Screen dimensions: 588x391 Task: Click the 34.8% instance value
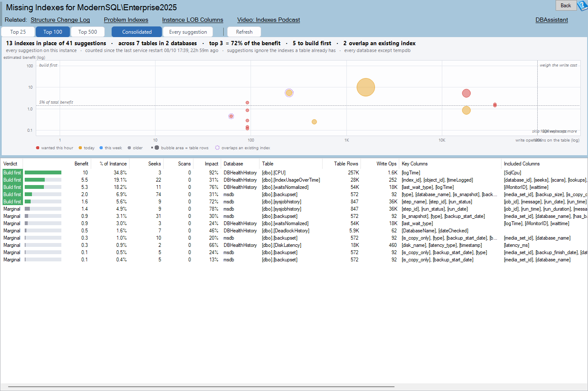[x=120, y=173]
